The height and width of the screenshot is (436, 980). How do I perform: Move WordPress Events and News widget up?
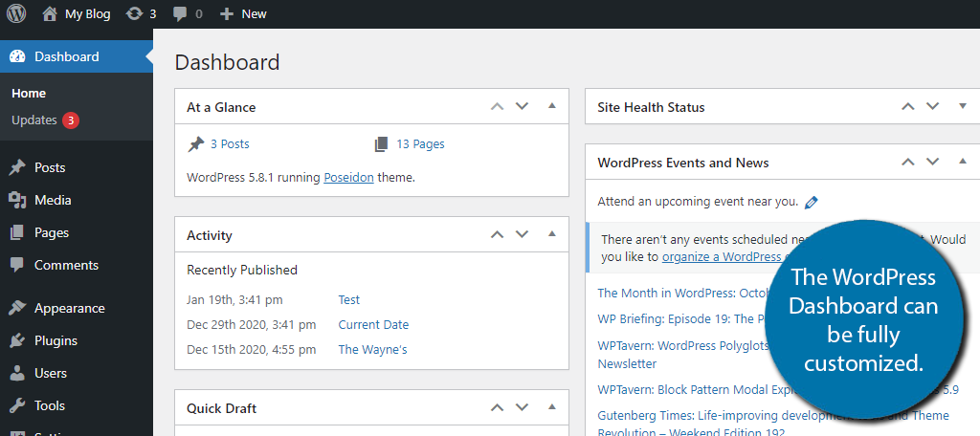coord(907,162)
